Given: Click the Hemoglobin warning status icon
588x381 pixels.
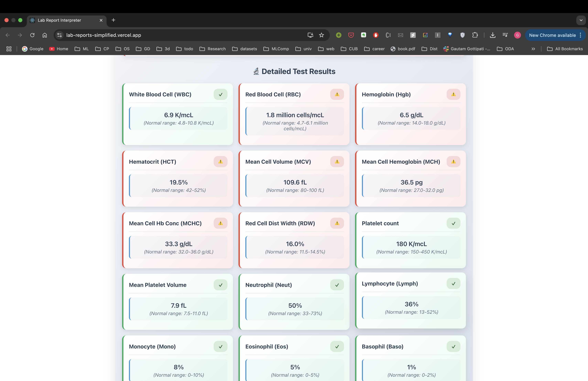Looking at the screenshot, I should point(453,94).
